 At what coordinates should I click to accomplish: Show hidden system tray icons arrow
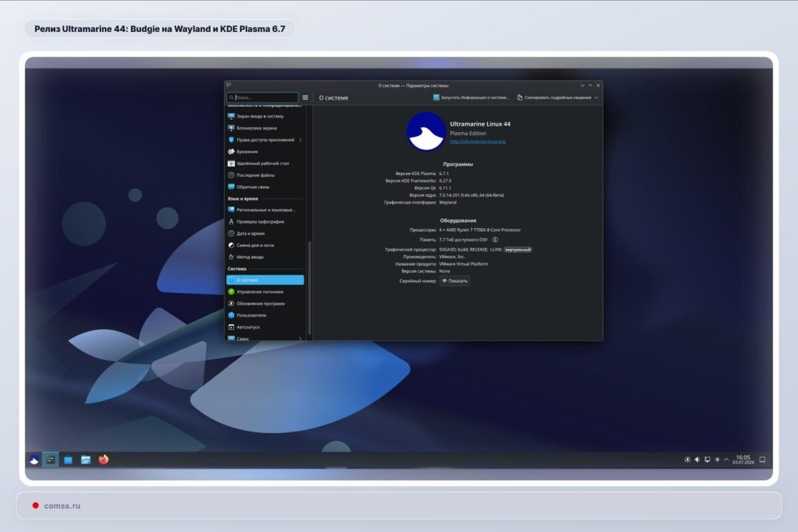click(x=726, y=460)
